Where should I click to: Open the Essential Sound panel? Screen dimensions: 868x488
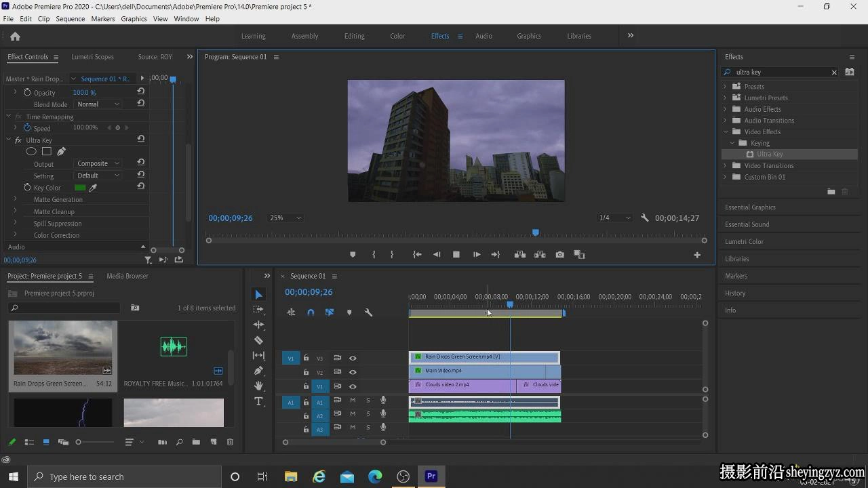coord(747,224)
